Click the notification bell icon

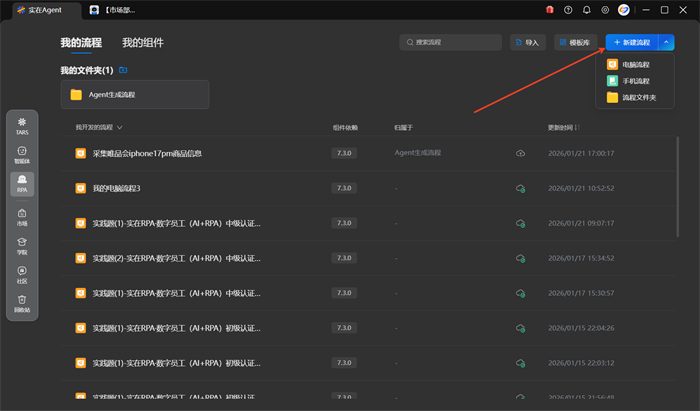pyautogui.click(x=586, y=10)
